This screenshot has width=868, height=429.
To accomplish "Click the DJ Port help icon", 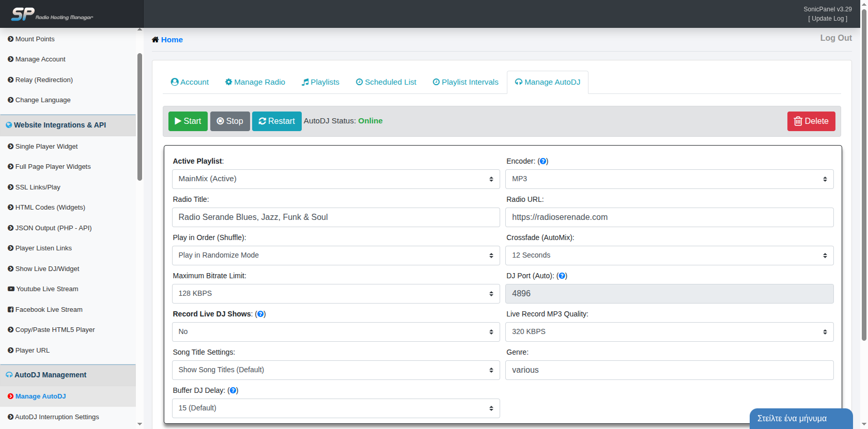I will tap(562, 276).
